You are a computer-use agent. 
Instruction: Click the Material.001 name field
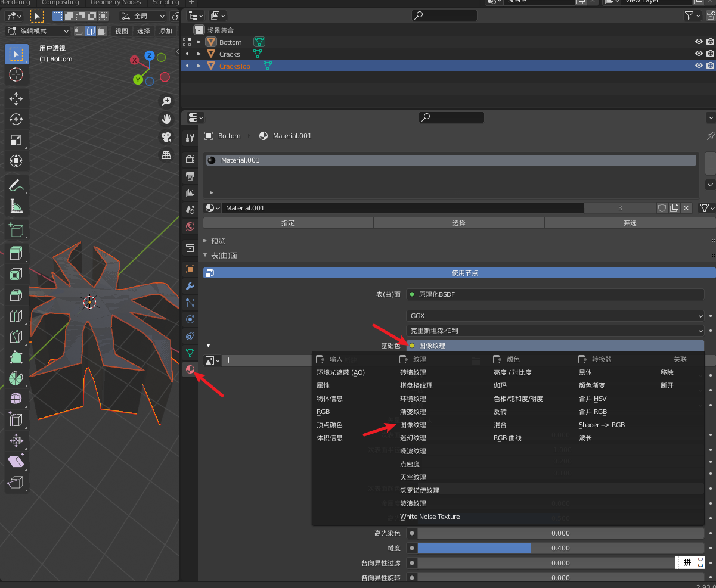click(x=403, y=208)
